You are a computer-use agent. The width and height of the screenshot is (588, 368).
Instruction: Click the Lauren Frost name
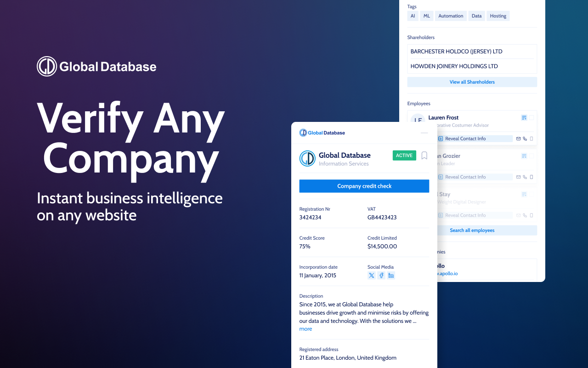tap(443, 117)
